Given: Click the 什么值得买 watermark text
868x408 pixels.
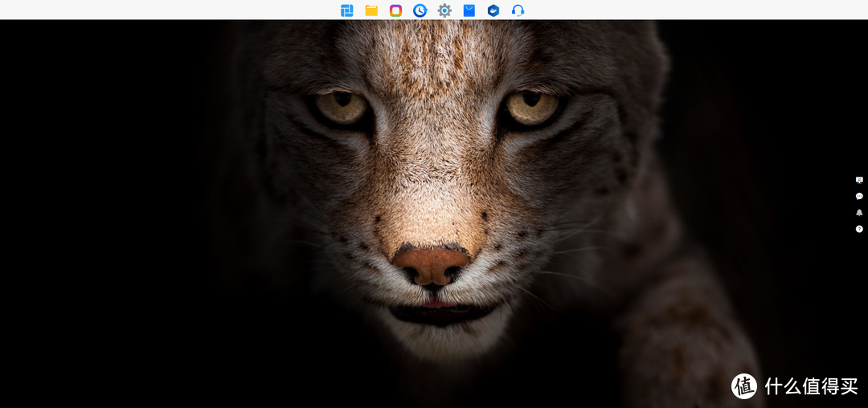Looking at the screenshot, I should pos(810,386).
